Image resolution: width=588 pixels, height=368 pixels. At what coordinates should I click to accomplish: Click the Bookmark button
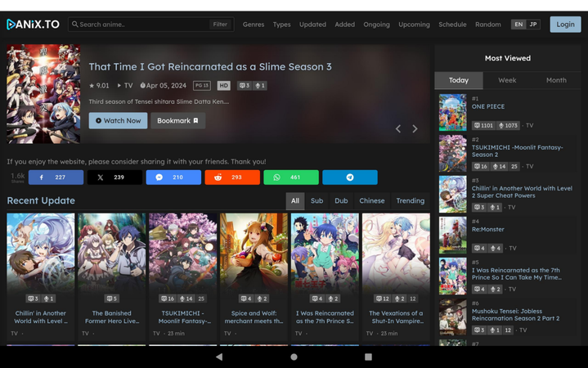177,121
